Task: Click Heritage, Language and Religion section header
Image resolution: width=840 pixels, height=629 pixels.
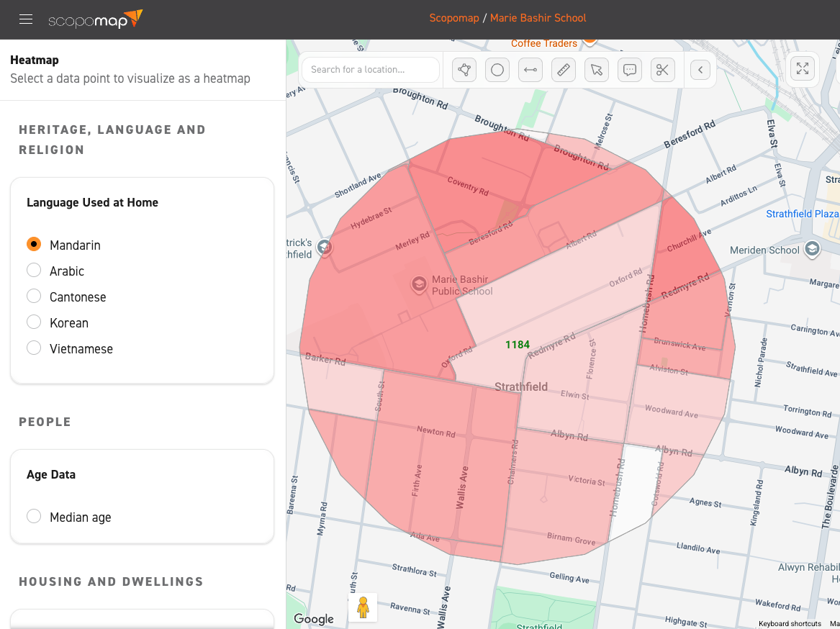Action: click(112, 140)
